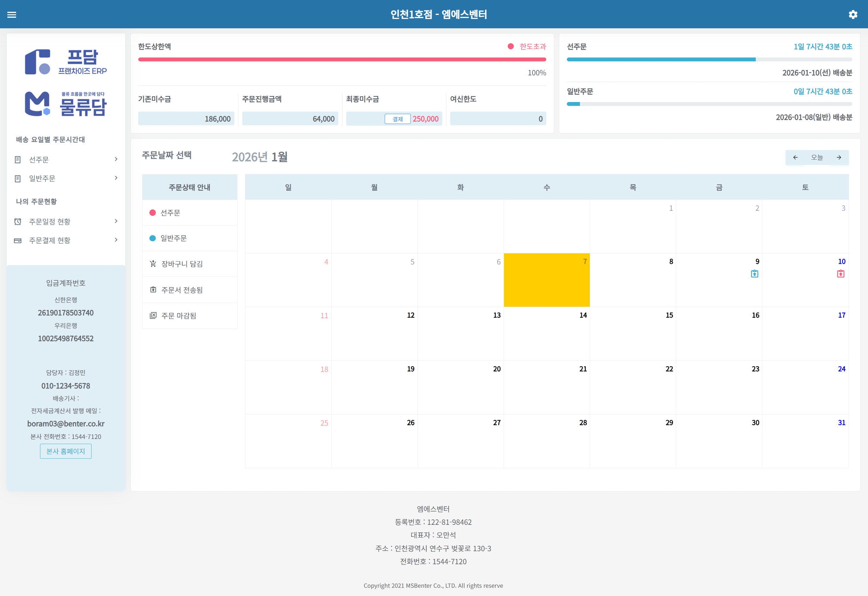Image resolution: width=868 pixels, height=596 pixels.
Task: Open the settings gear at top right
Action: (x=853, y=14)
